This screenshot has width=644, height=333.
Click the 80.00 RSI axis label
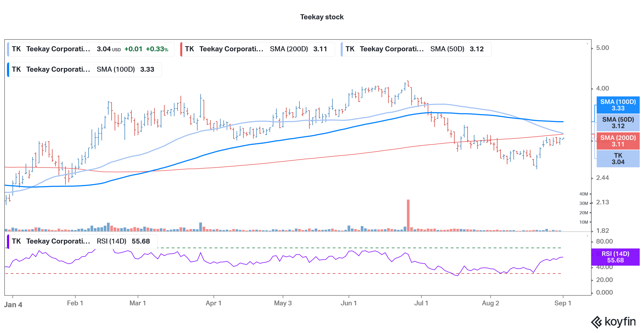tap(604, 241)
